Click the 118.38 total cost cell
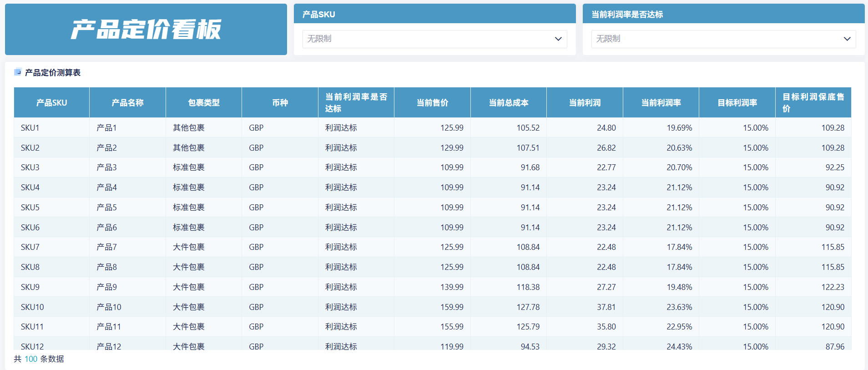The height and width of the screenshot is (370, 868). 509,287
